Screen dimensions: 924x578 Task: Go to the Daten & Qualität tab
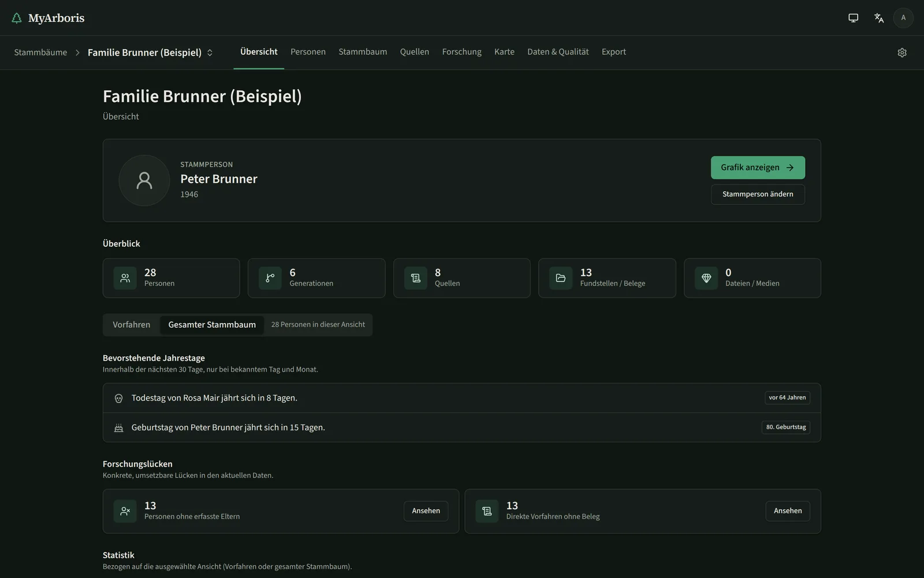pyautogui.click(x=558, y=52)
